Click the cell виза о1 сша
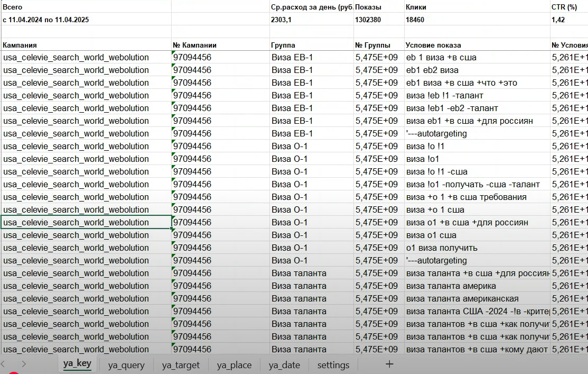 [x=477, y=235]
